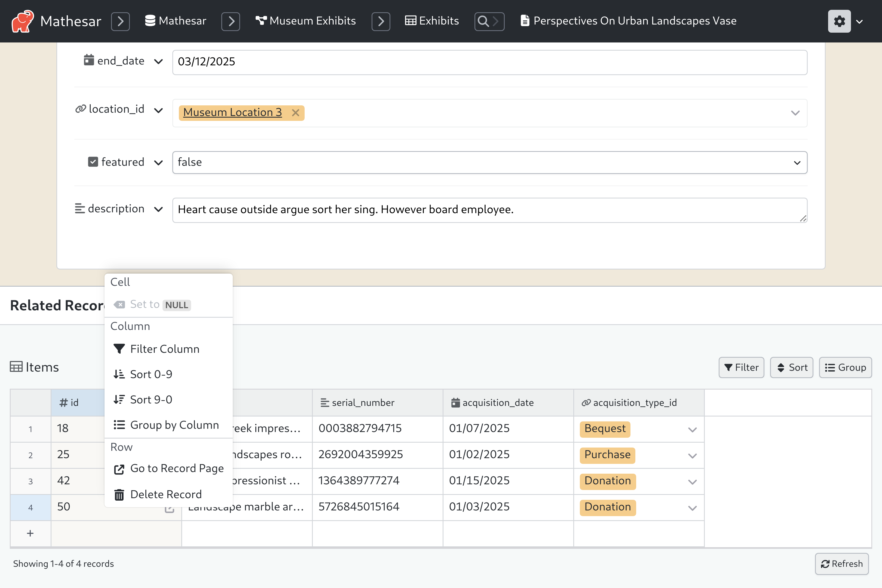Click the Filter button for Items
The width and height of the screenshot is (882, 588).
point(741,367)
